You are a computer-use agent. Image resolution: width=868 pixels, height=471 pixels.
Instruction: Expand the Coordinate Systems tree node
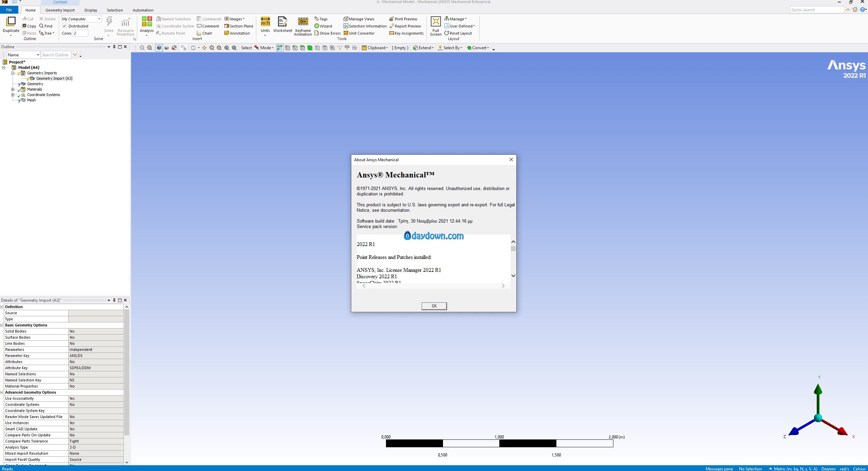tap(13, 95)
